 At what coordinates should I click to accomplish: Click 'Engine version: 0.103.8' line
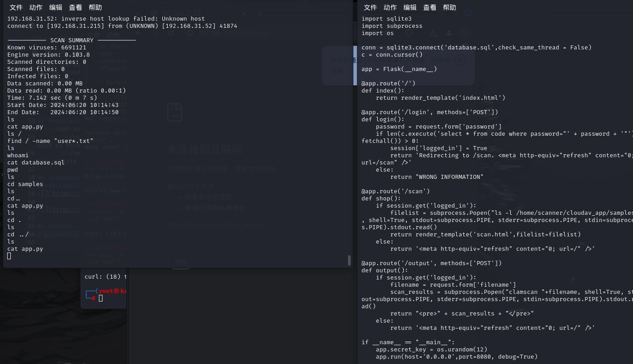coord(49,55)
